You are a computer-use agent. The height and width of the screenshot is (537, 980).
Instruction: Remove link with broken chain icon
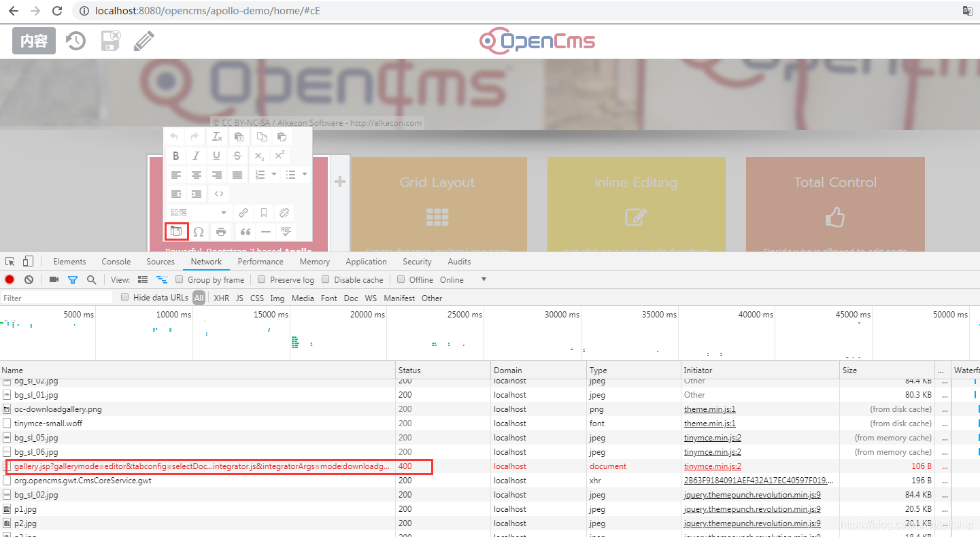[x=285, y=213]
